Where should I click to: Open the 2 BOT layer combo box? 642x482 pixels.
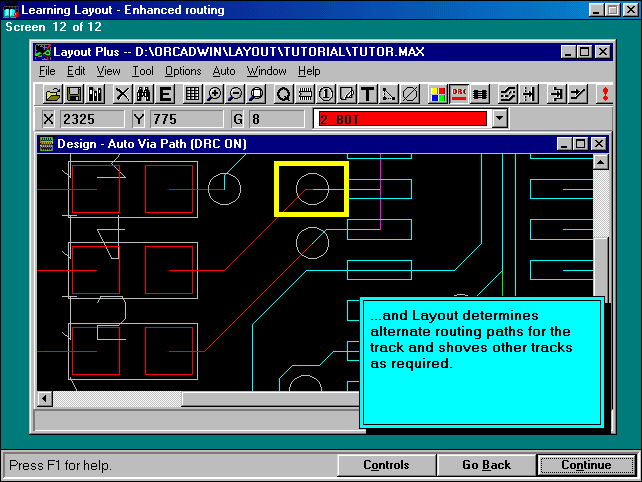tap(401, 119)
